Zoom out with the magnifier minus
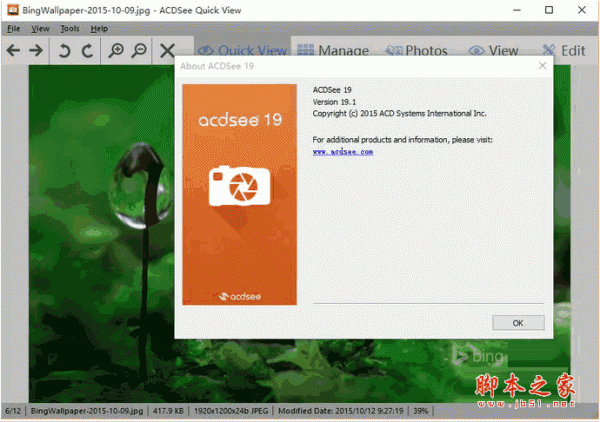The height and width of the screenshot is (422, 600). (x=139, y=50)
